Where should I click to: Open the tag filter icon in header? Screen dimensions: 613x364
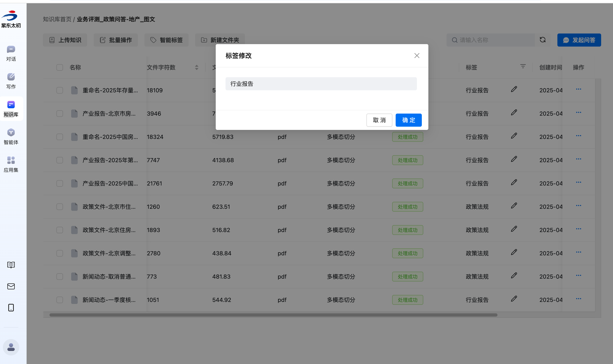pos(523,66)
